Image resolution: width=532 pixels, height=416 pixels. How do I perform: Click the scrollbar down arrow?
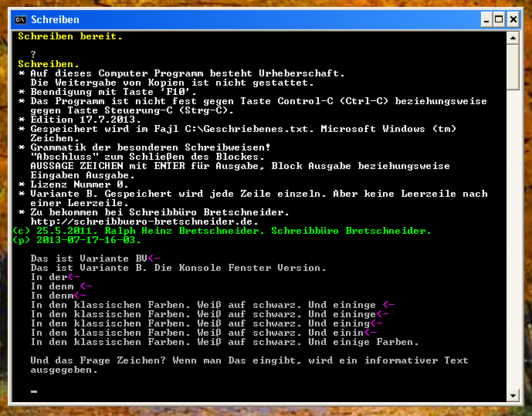(x=513, y=395)
